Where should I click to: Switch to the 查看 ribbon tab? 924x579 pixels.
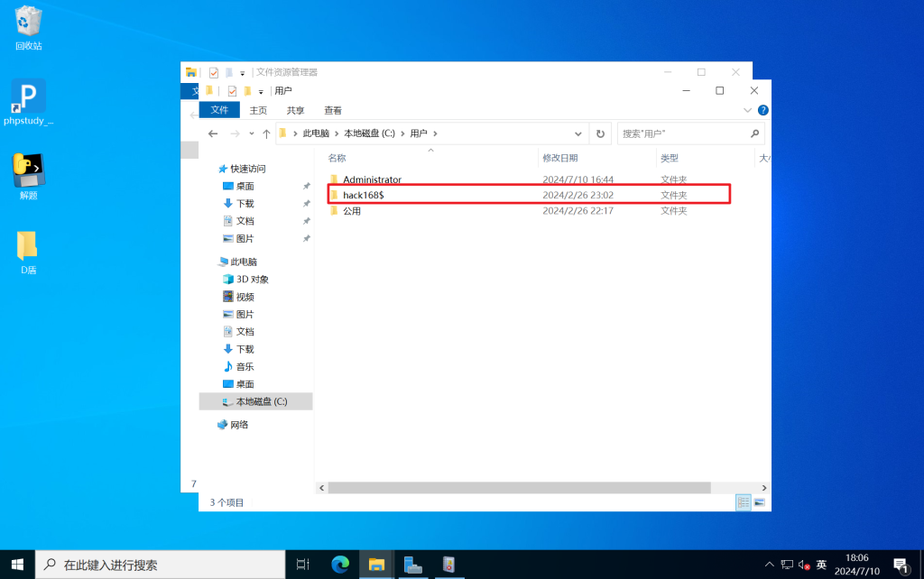333,110
